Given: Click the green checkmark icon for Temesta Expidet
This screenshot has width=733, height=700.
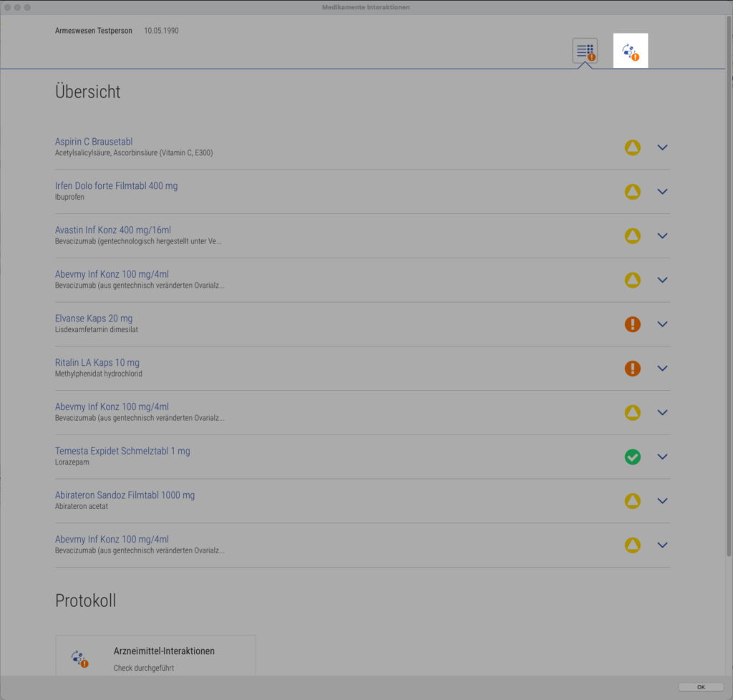Looking at the screenshot, I should (x=633, y=457).
